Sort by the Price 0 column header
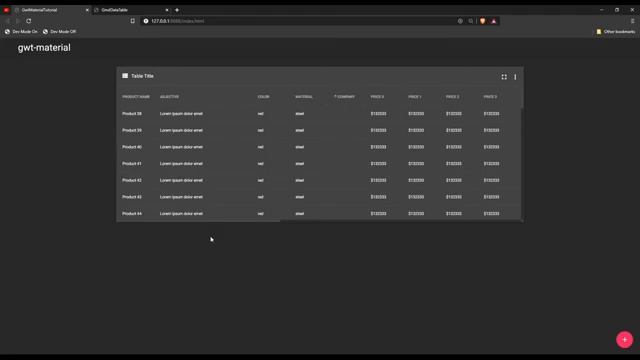The height and width of the screenshot is (360, 640). point(377,97)
